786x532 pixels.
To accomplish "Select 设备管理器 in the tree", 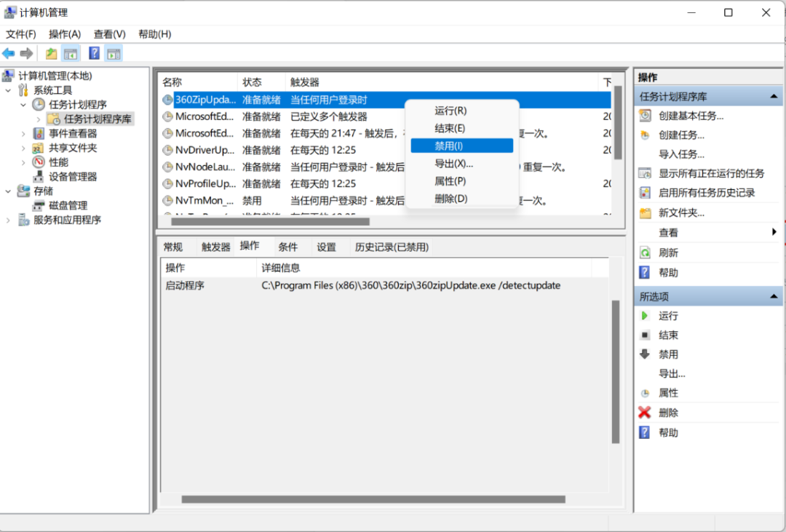I will coord(73,177).
